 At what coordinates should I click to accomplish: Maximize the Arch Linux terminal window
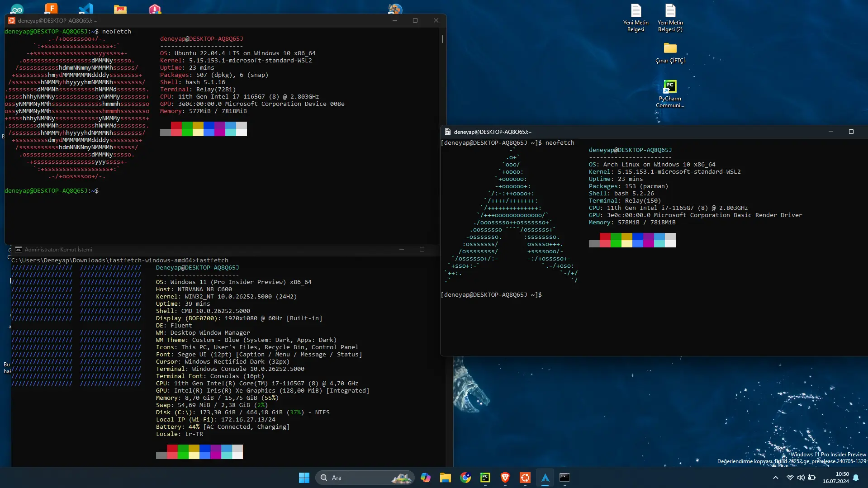click(x=851, y=132)
